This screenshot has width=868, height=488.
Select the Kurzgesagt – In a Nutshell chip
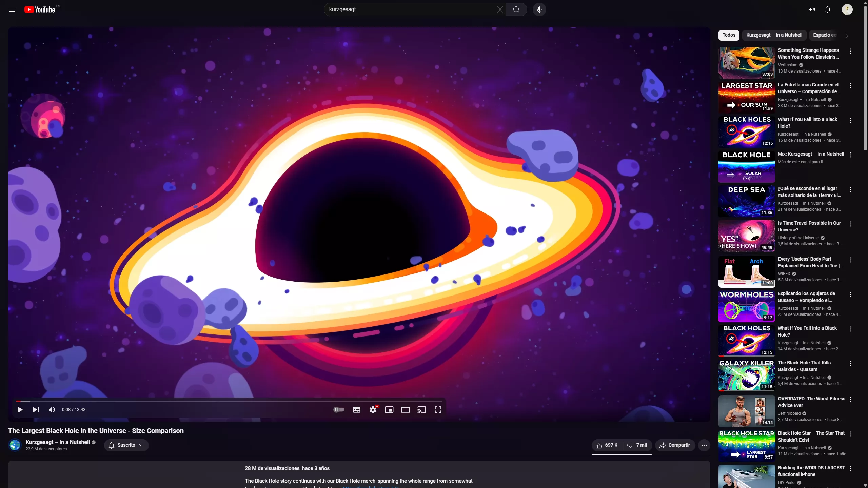[x=774, y=35]
